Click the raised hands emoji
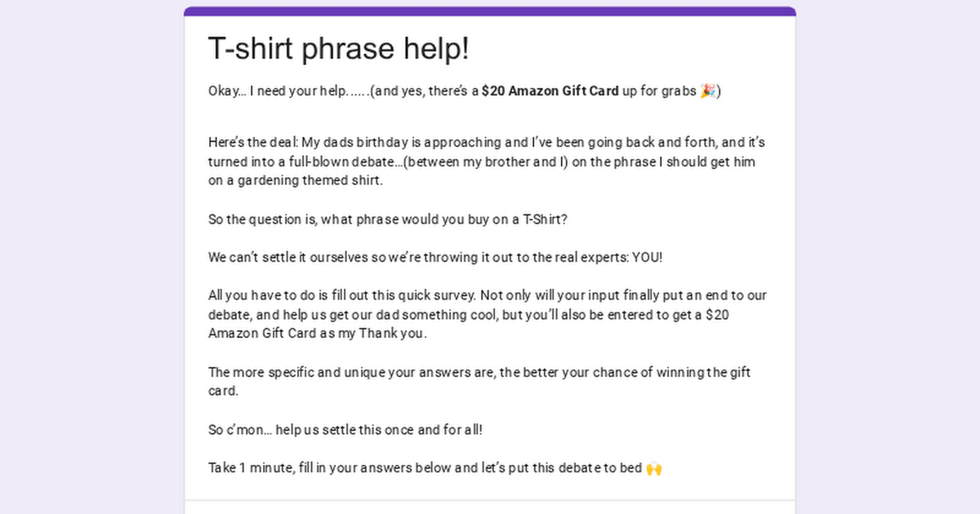 point(653,468)
